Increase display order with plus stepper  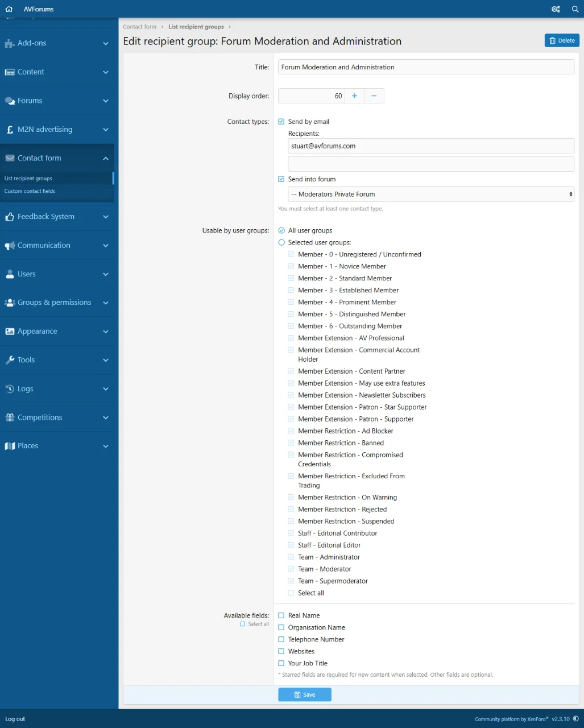tap(354, 96)
